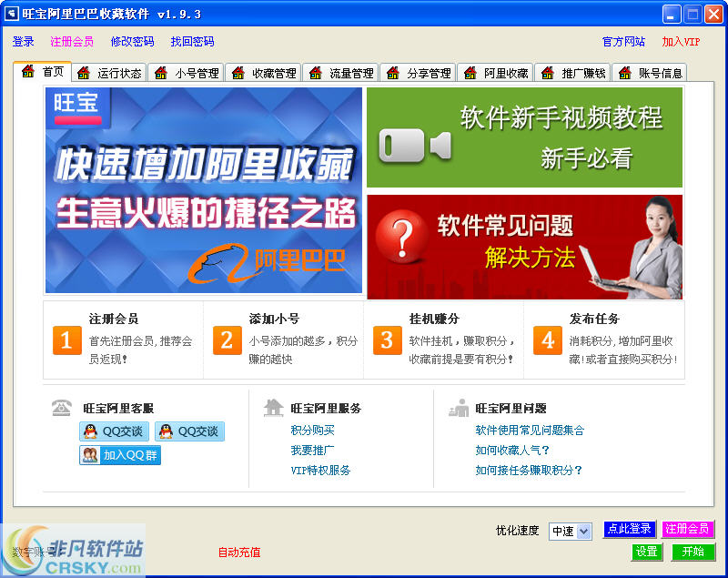Click the orange number 3 step icon

click(388, 340)
